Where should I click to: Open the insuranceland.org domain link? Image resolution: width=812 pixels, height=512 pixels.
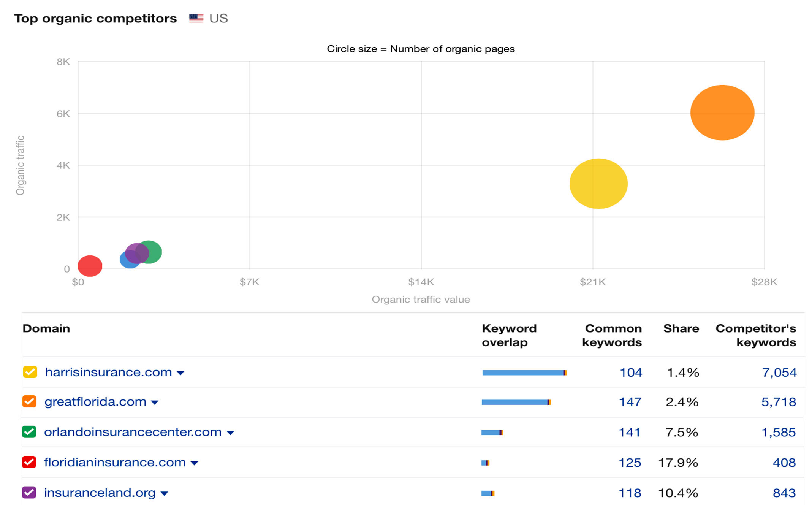point(100,493)
